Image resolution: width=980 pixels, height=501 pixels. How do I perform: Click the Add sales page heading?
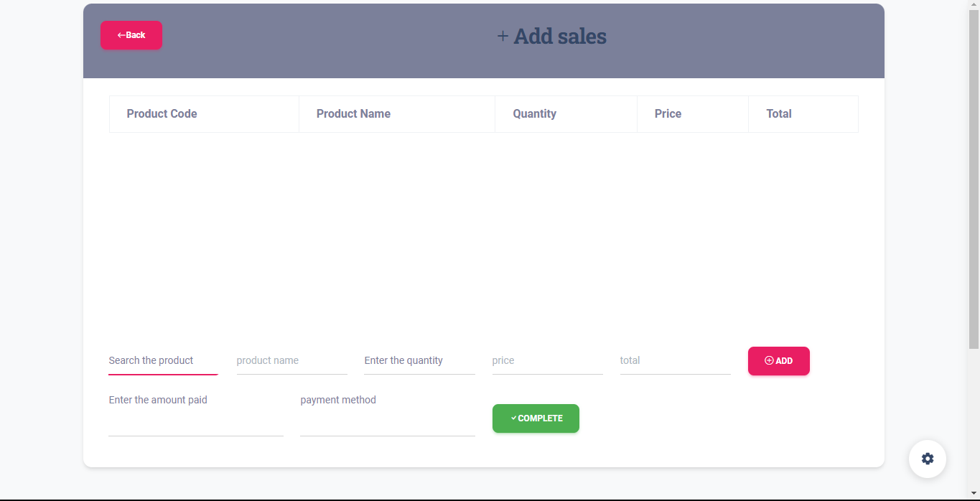pos(560,36)
